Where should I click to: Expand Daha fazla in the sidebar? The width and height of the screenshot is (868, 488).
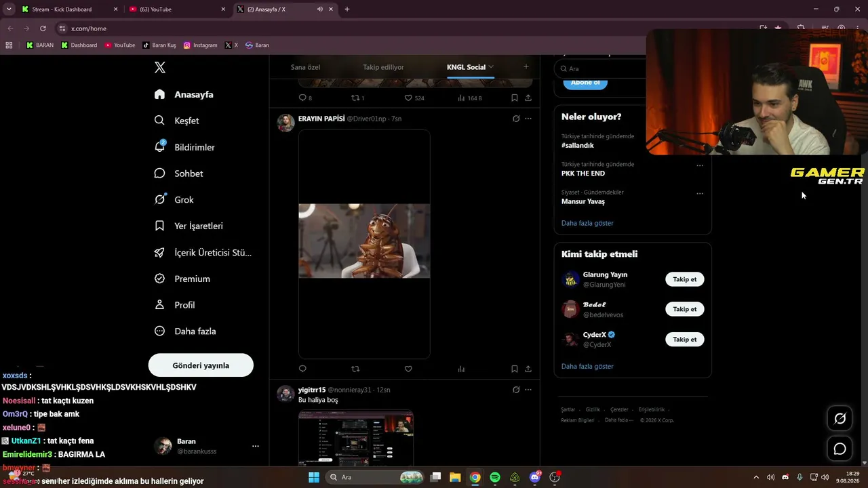(x=185, y=331)
